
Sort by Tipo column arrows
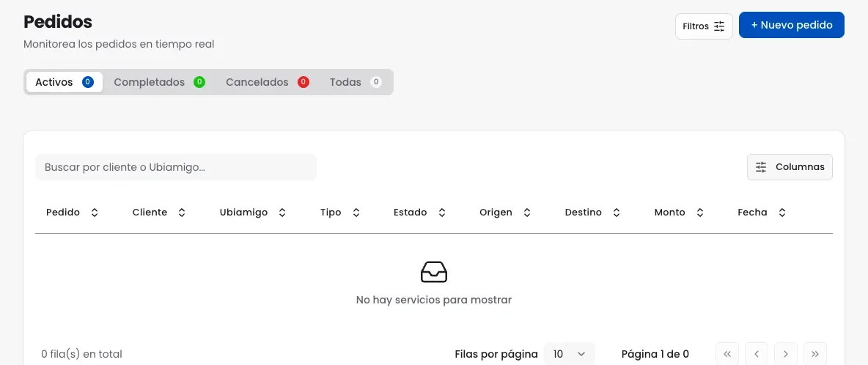[x=356, y=213]
